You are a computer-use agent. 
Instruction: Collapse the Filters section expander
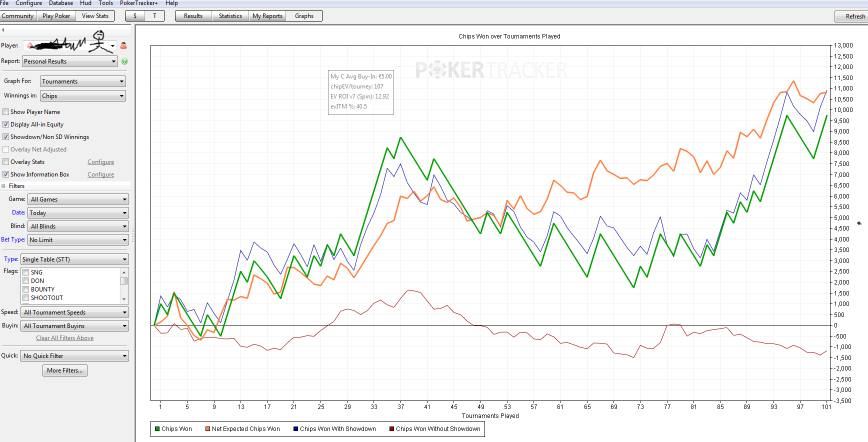[x=3, y=186]
